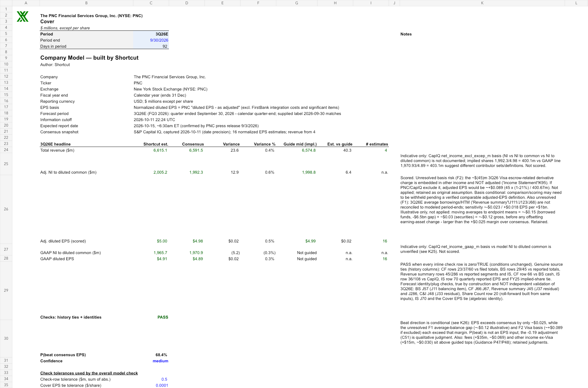Select row 26 header
Screen dimensions: 588x388
click(6, 209)
